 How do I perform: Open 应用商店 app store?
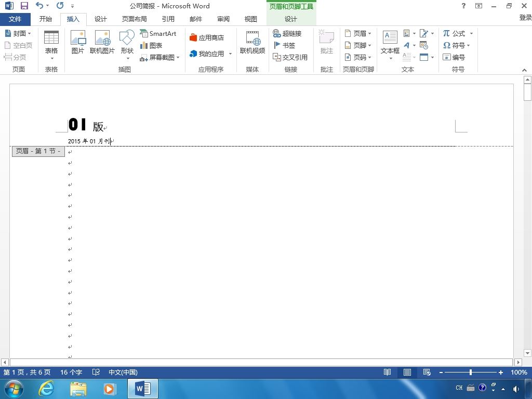click(x=207, y=37)
